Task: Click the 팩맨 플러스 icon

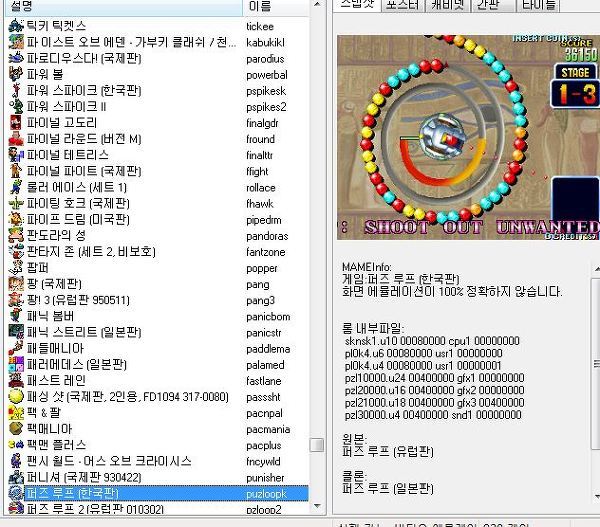Action: (x=16, y=444)
